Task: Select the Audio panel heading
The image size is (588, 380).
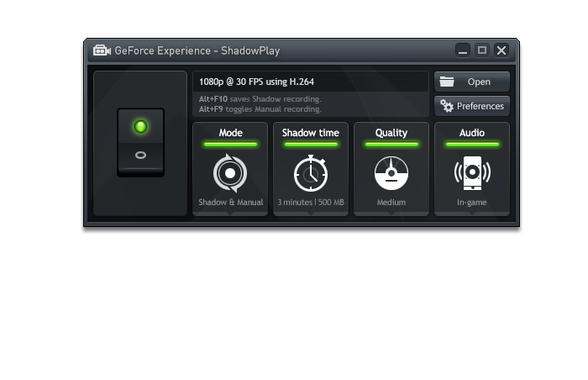Action: pos(472,133)
